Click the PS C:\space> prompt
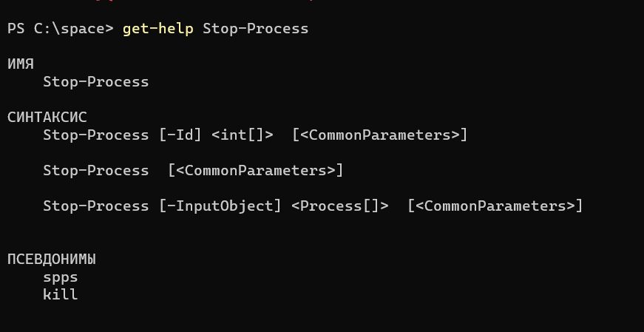This screenshot has height=332, width=644. coord(61,29)
